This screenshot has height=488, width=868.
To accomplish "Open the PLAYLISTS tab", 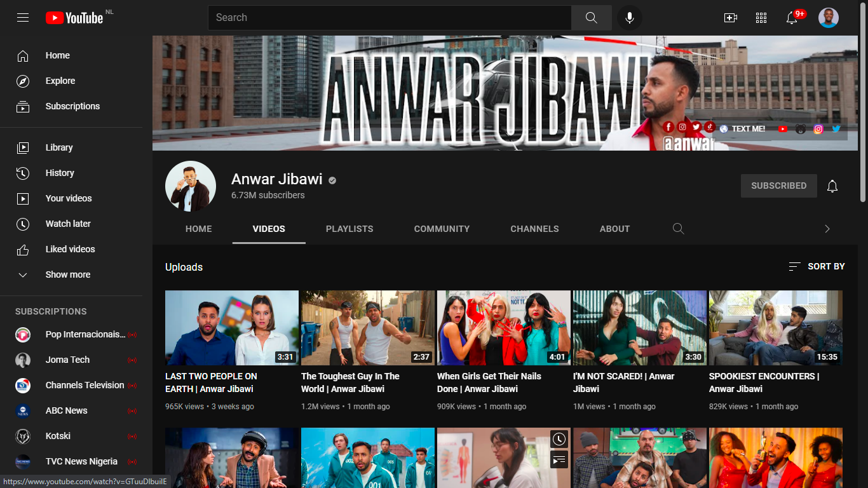I will point(349,229).
